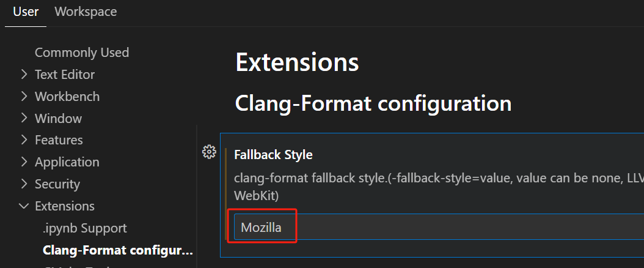644x268 pixels.
Task: Select the Extensions label in the sidebar tree
Action: (x=65, y=206)
